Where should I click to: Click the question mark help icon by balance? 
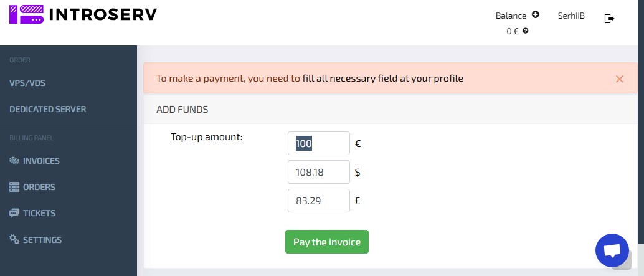point(526,31)
